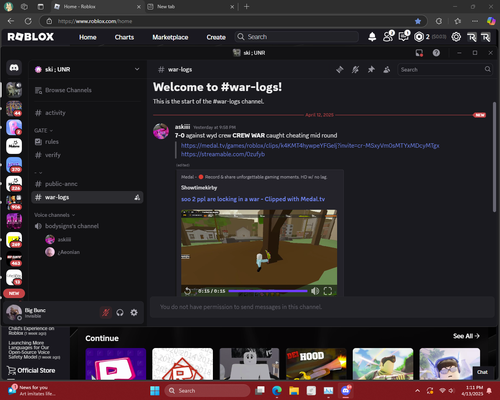Mute the video volume icon
Image resolution: width=500 pixels, height=400 pixels.
[x=315, y=291]
